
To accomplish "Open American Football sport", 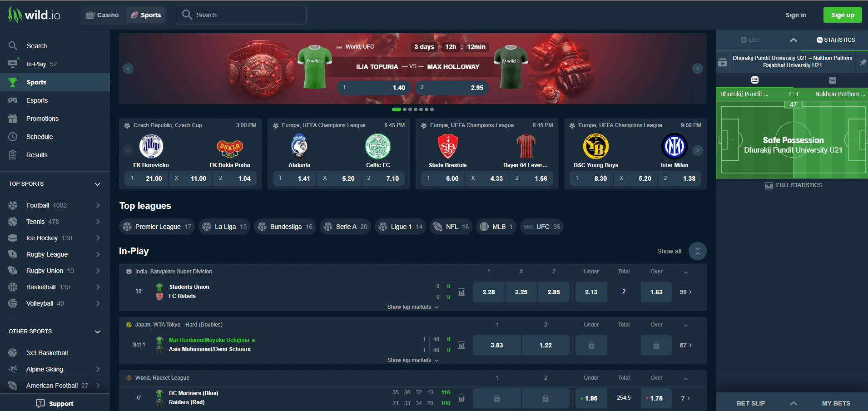I will point(55,386).
